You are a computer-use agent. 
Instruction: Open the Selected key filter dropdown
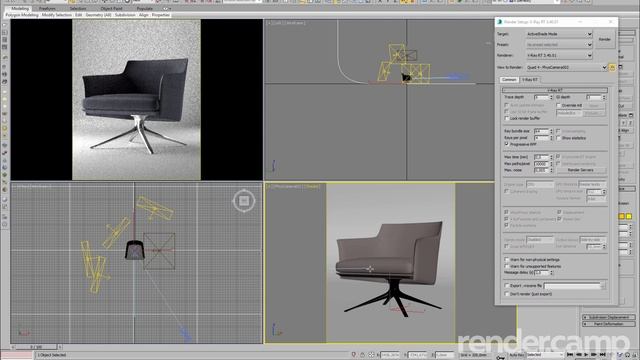click(545, 355)
